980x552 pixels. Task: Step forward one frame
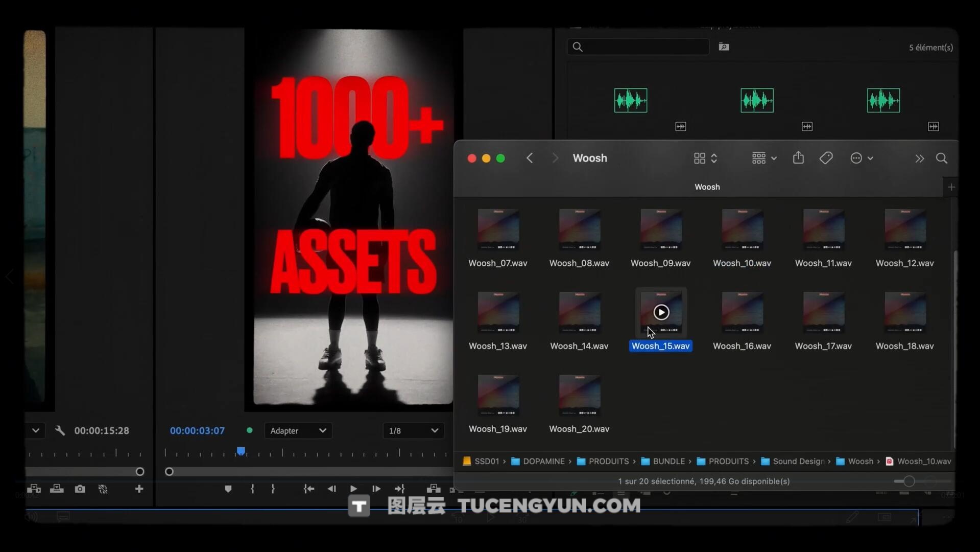(376, 489)
